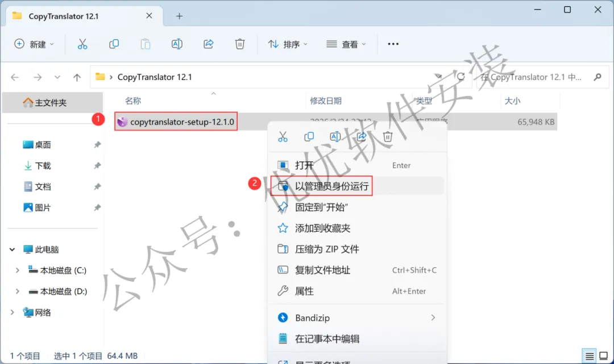614x364 pixels.
Task: Click the Paste icon in the toolbar
Action: (146, 44)
